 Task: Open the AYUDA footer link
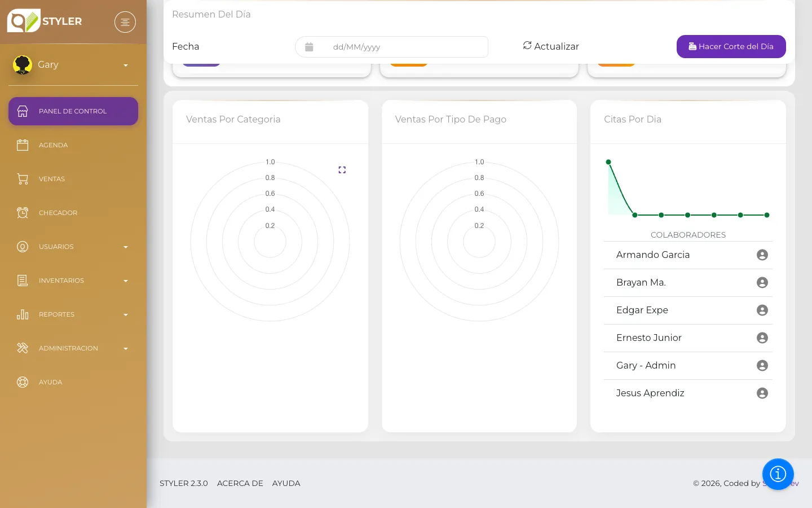tap(286, 483)
